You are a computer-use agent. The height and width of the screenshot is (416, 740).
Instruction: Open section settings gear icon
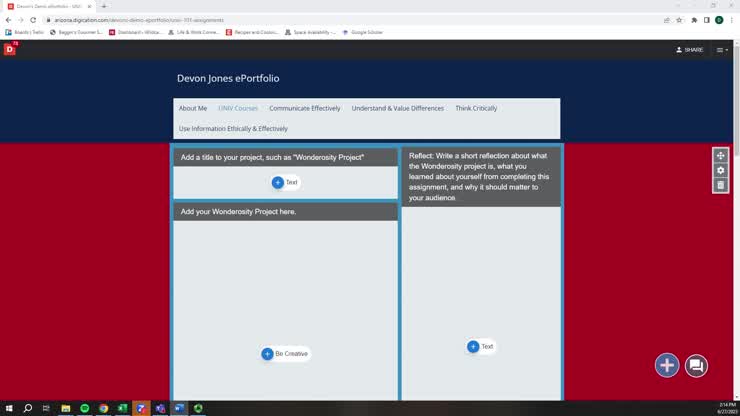point(720,170)
